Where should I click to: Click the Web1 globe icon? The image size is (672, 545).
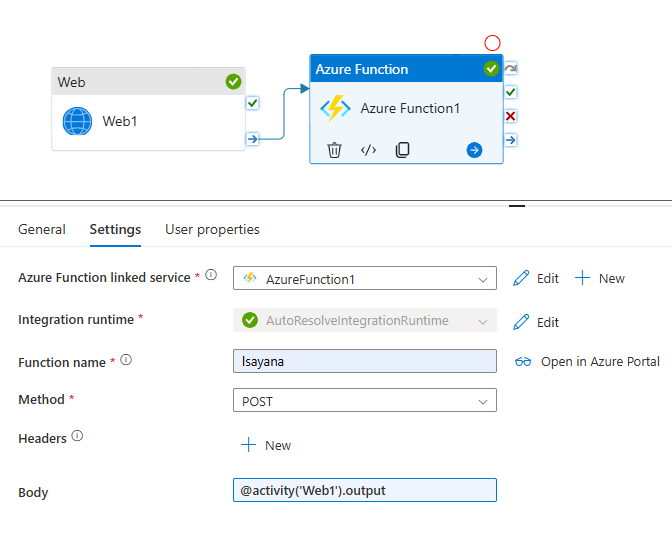[77, 121]
